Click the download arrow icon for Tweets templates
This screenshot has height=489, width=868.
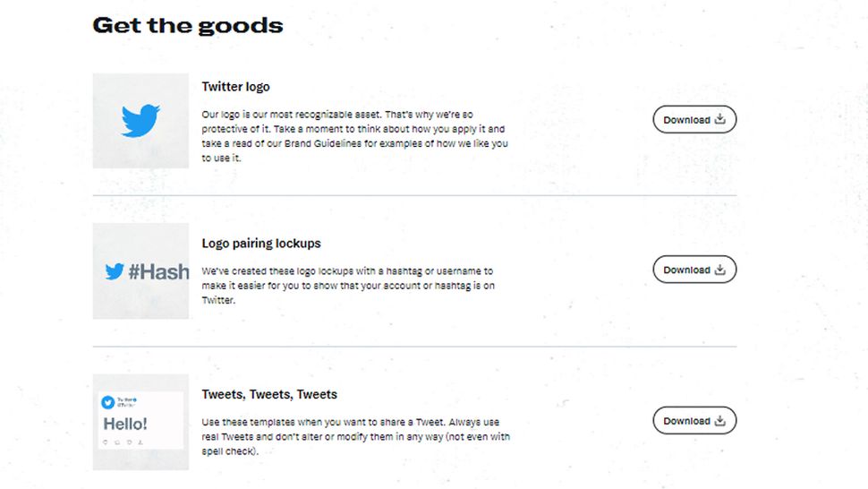click(x=720, y=421)
